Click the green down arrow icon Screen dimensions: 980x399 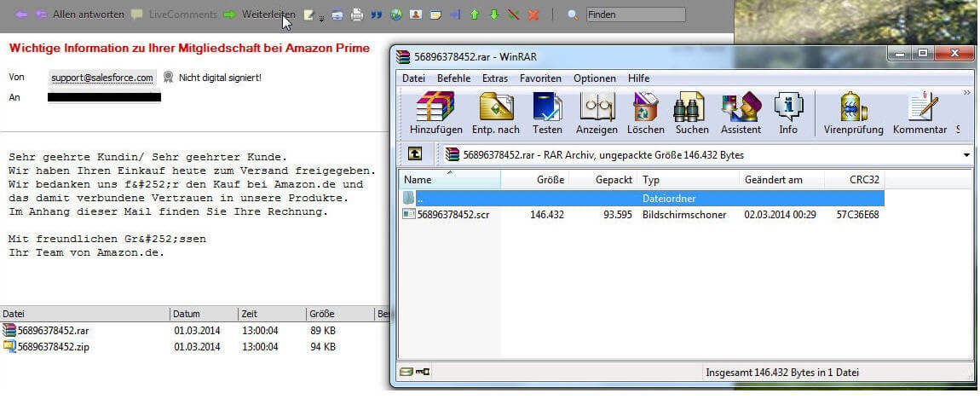click(493, 14)
